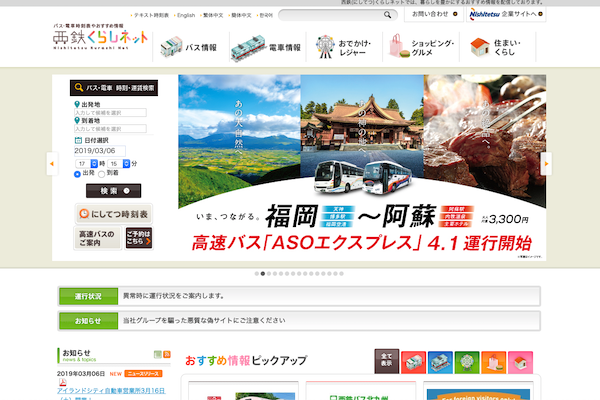
Task: Switch site language to 簡体中文
Action: pyautogui.click(x=241, y=15)
